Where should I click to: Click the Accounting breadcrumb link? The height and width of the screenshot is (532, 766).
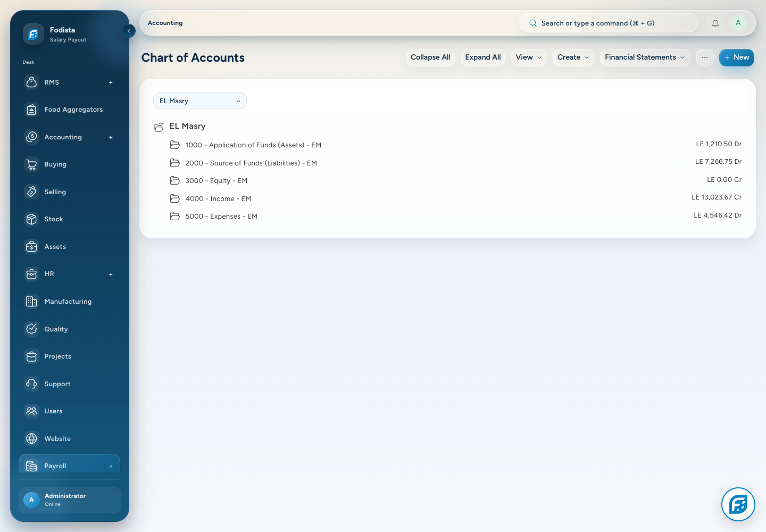[x=165, y=23]
